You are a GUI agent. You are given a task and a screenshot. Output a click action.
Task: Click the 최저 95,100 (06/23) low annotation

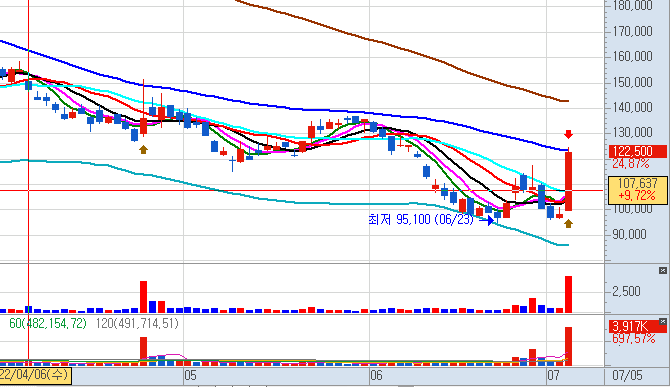point(421,220)
